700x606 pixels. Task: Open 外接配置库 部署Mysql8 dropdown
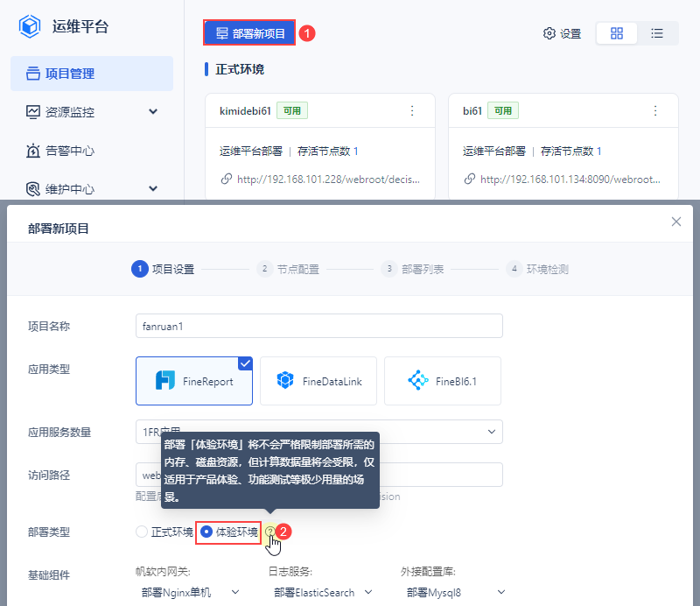click(x=455, y=593)
